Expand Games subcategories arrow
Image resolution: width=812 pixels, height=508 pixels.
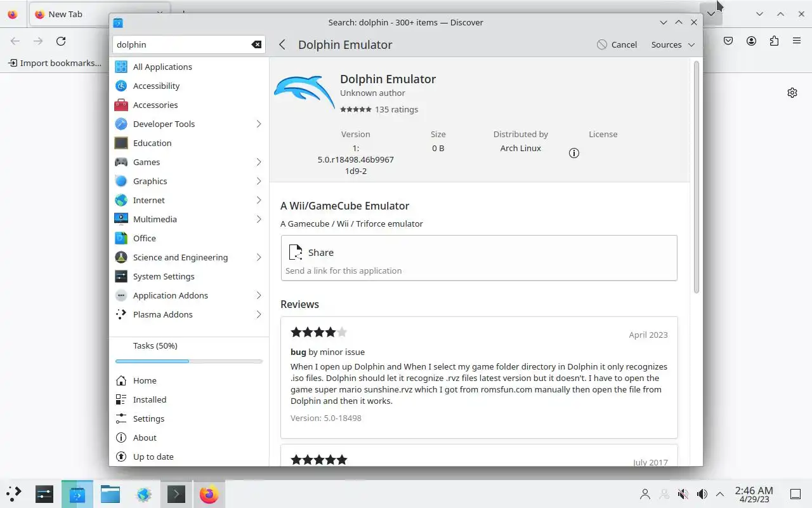259,162
